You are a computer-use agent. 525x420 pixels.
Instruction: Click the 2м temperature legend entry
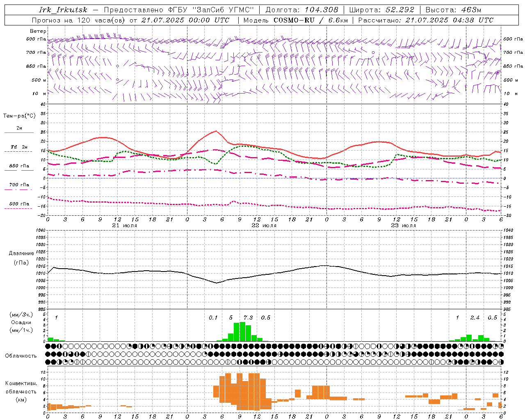[x=19, y=128]
